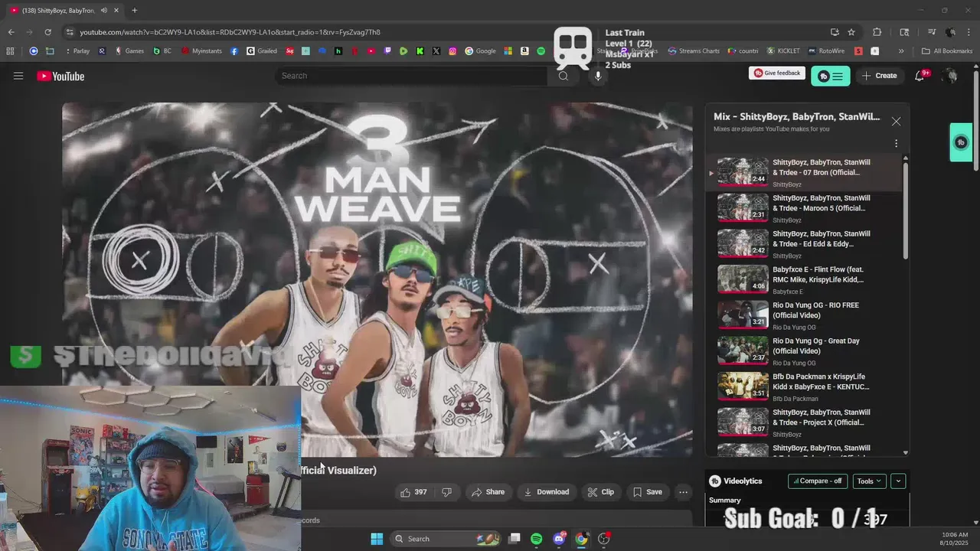The image size is (980, 551).
Task: Bookmark this page with star icon
Action: click(851, 32)
